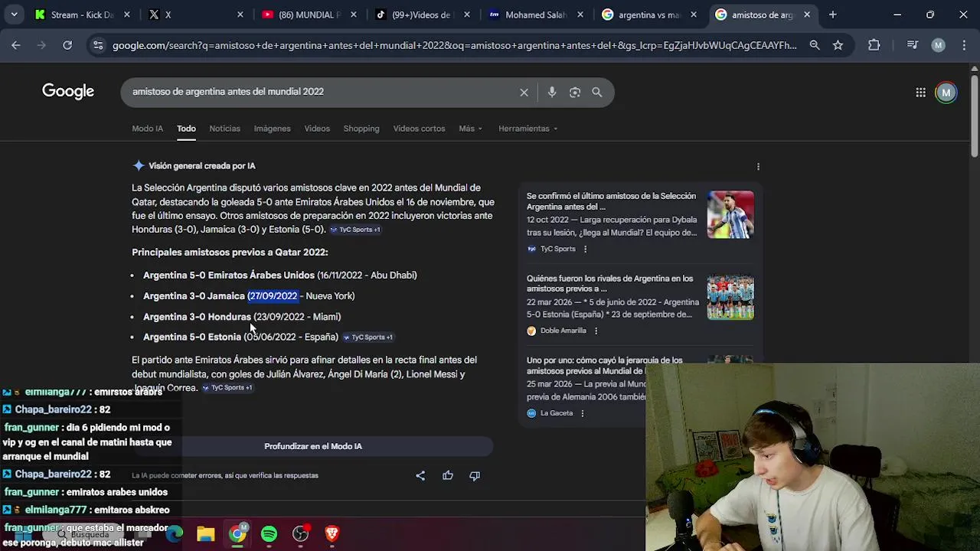Select the Videos search filter
Image resolution: width=980 pixels, height=551 pixels.
(x=317, y=129)
